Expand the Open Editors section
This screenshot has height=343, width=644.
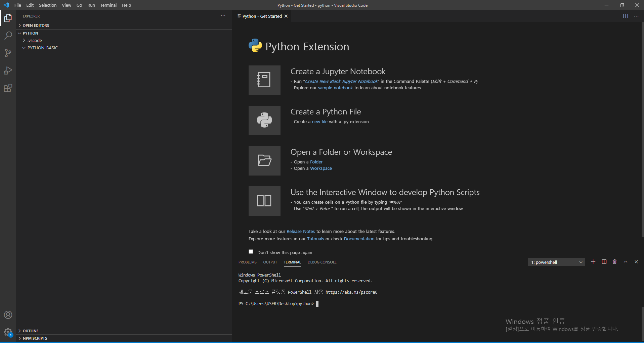(x=124, y=26)
